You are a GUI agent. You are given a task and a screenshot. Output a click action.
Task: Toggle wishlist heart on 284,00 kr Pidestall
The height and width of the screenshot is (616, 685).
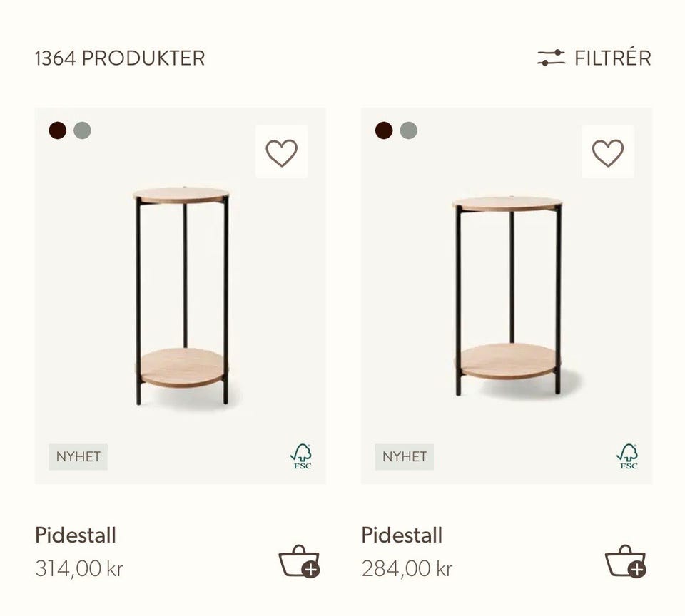tap(608, 153)
